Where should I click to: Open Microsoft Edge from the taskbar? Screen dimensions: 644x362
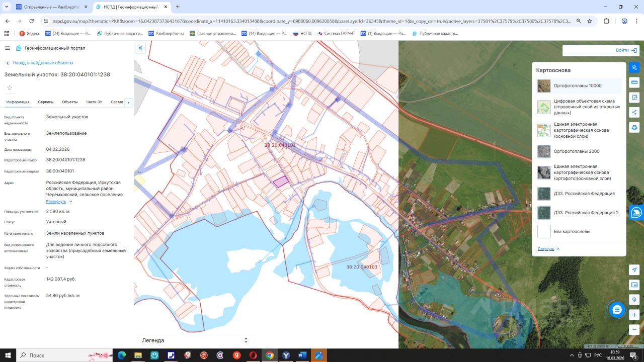(122, 355)
